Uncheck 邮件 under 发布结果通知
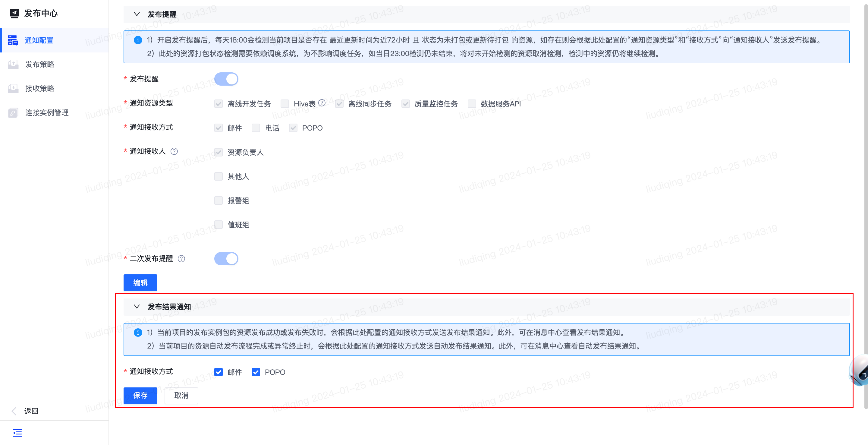Image resolution: width=868 pixels, height=445 pixels. tap(218, 372)
